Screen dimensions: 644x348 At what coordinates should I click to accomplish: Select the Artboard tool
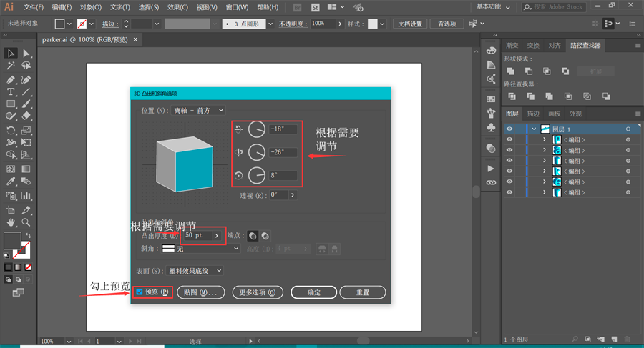coord(11,210)
